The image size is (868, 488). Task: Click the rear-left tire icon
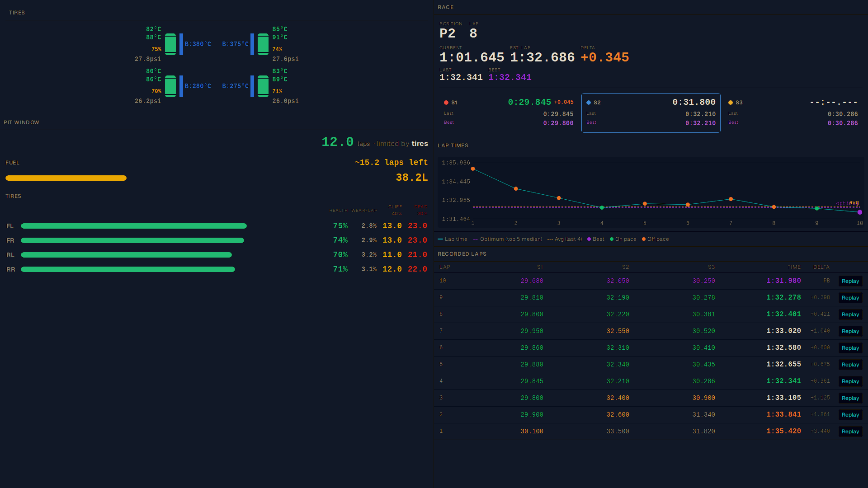[x=170, y=86]
